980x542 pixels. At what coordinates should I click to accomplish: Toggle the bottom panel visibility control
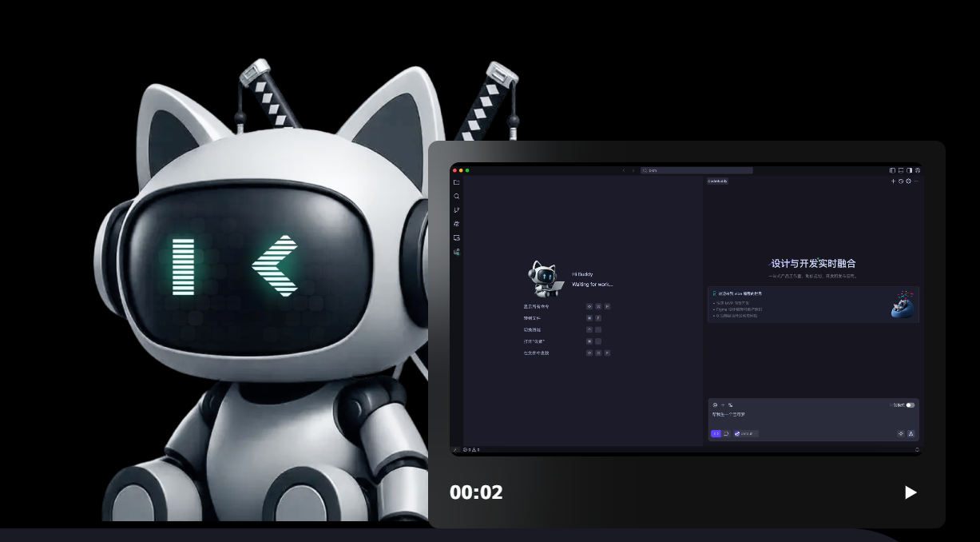(901, 170)
